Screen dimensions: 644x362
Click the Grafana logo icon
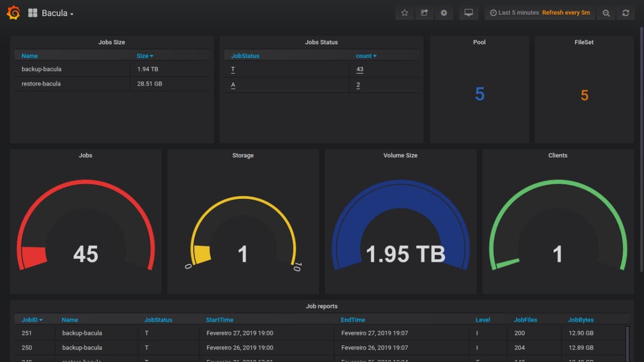point(14,13)
